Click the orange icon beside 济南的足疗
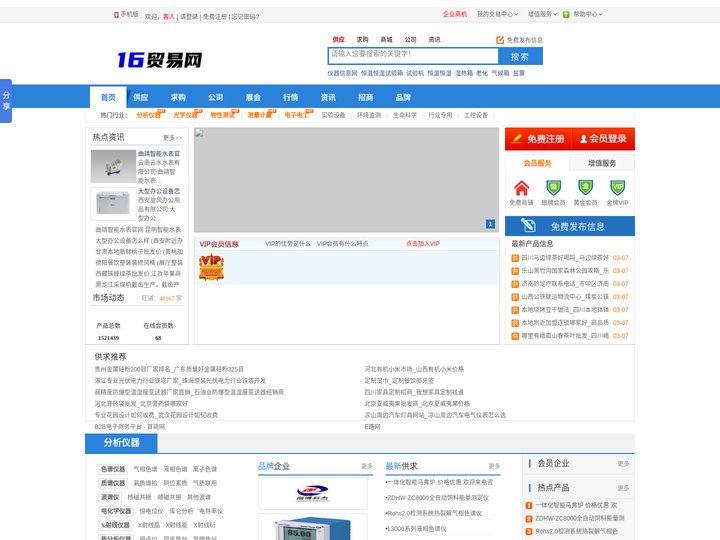This screenshot has height=540, width=720. (515, 284)
